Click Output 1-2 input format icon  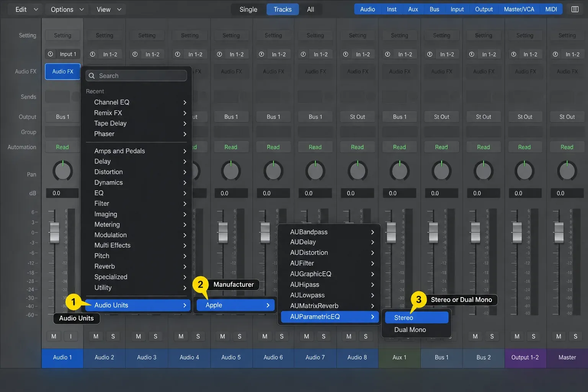(x=514, y=54)
